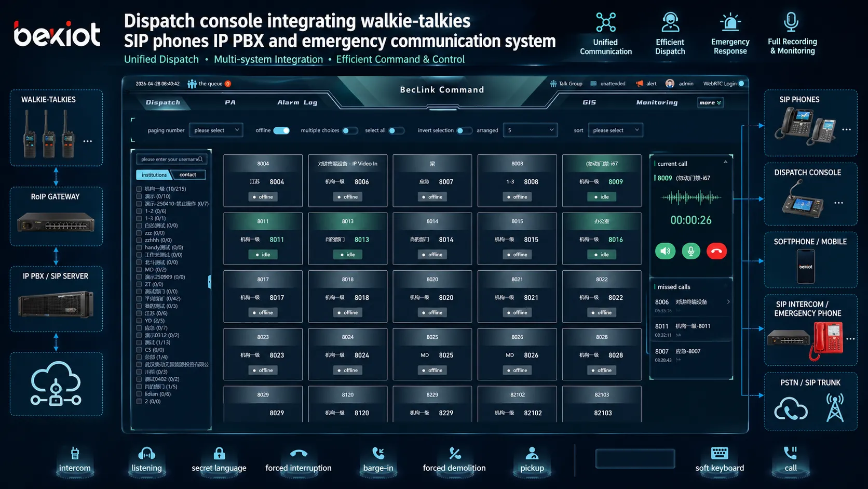Click the Efficient Dispatch icon
868x489 pixels.
(670, 22)
